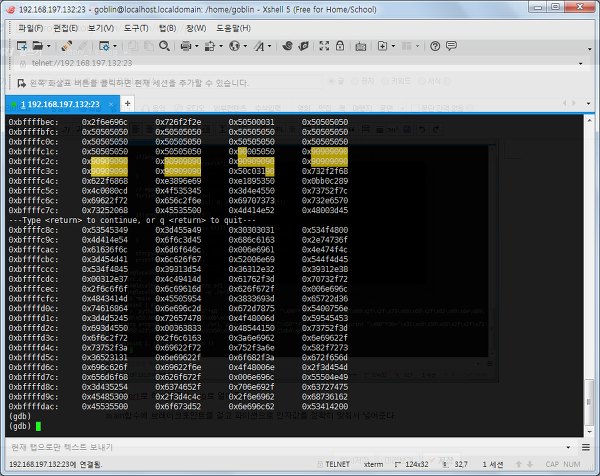This screenshot has height=476, width=600.
Task: Expand the Properties dropdown arrow
Action: coord(115,46)
